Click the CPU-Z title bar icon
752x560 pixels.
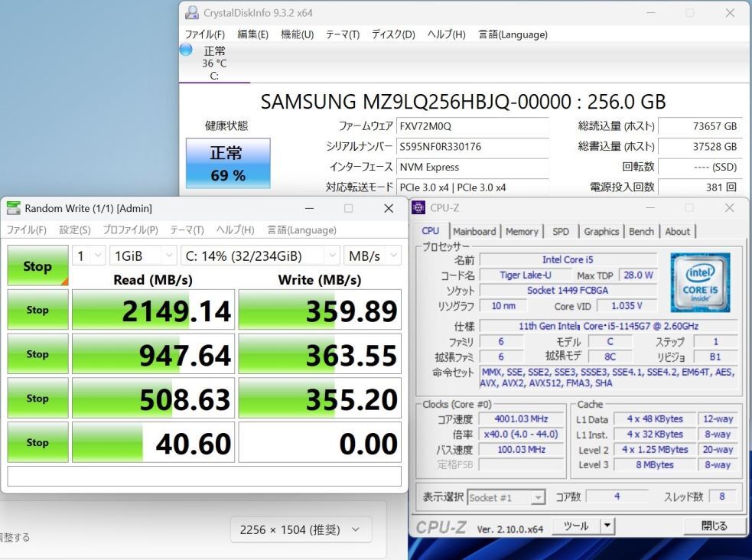(x=419, y=208)
